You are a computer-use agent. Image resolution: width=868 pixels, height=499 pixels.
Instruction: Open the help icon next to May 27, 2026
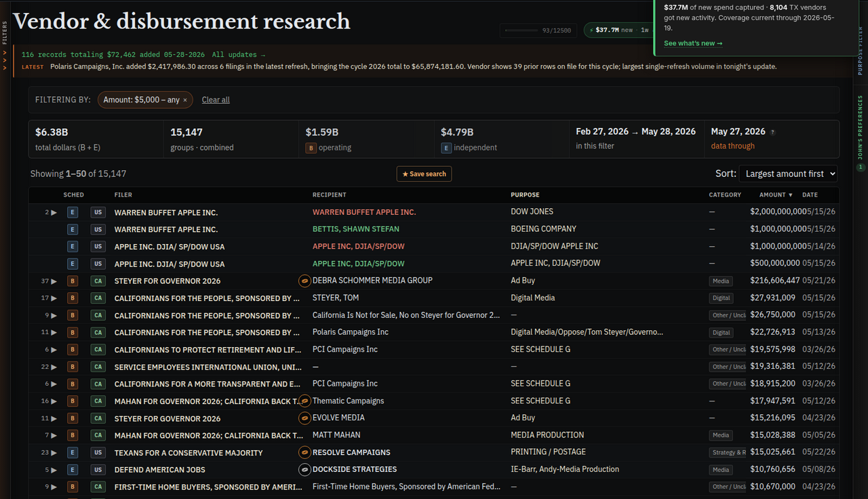(773, 132)
